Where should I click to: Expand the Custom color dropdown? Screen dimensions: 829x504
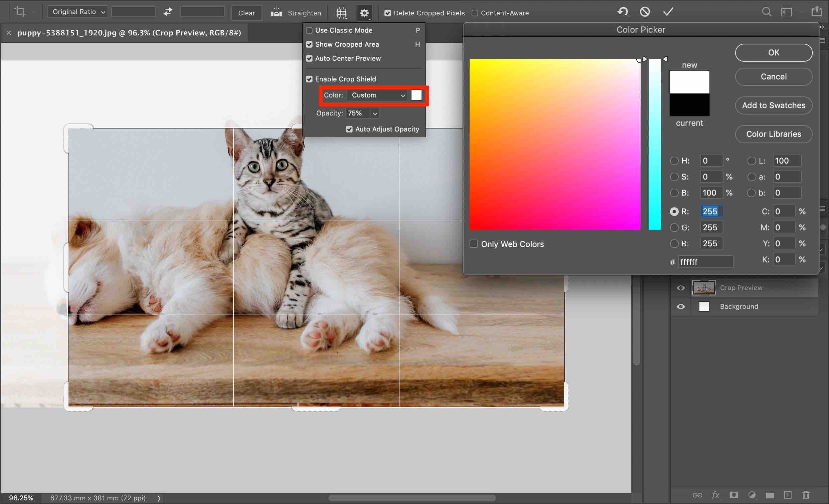tap(377, 95)
